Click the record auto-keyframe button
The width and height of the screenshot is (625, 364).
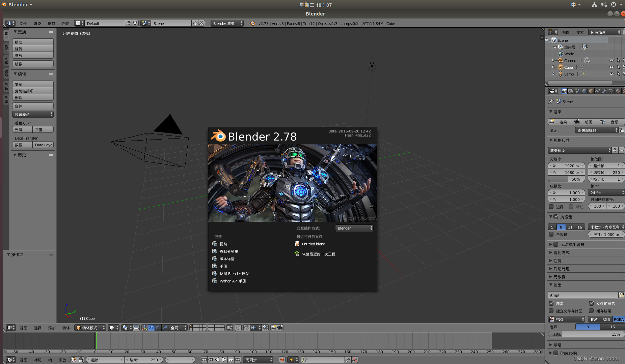[282, 360]
